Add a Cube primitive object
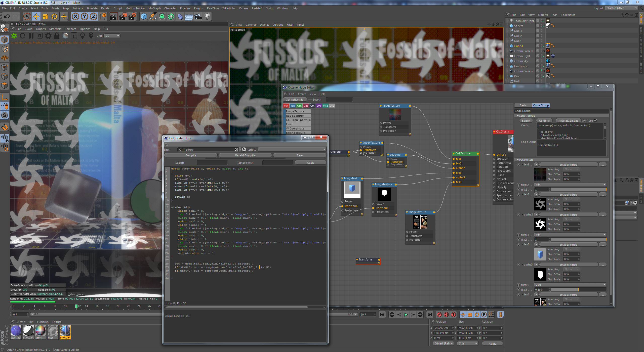 (x=144, y=17)
